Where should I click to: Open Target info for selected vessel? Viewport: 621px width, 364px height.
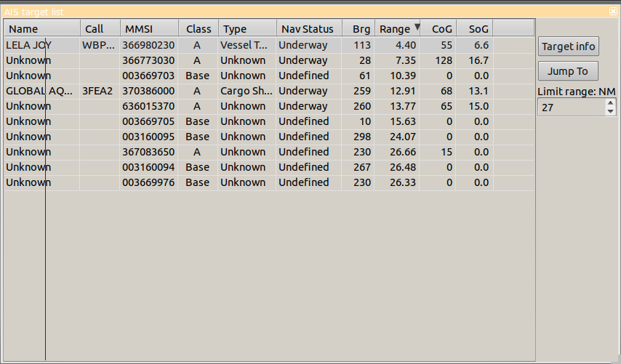click(x=569, y=46)
